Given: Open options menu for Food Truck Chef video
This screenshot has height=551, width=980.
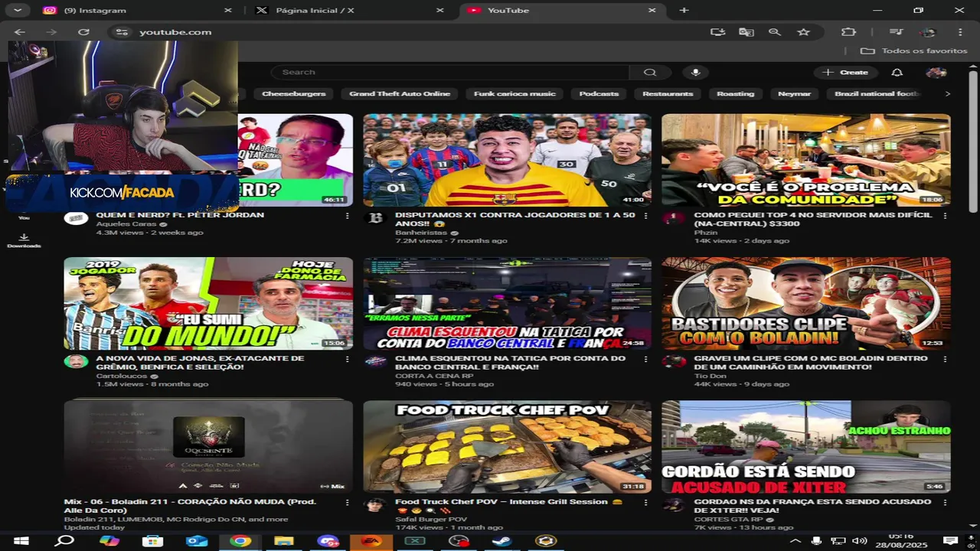Looking at the screenshot, I should click(645, 503).
